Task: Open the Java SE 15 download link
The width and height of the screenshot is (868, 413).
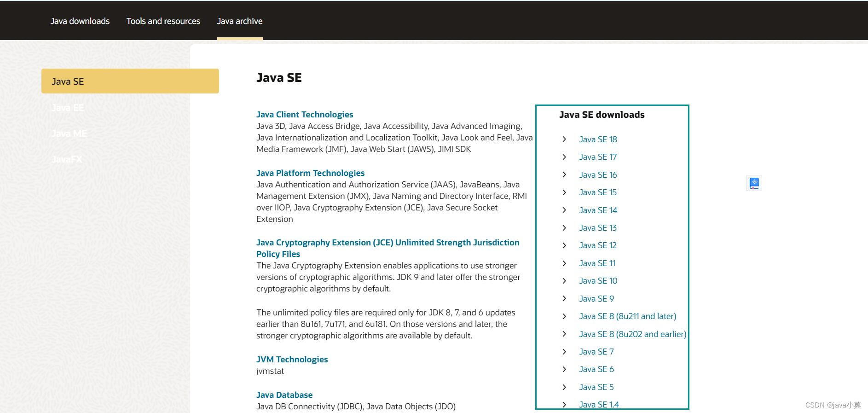Action: tap(598, 192)
